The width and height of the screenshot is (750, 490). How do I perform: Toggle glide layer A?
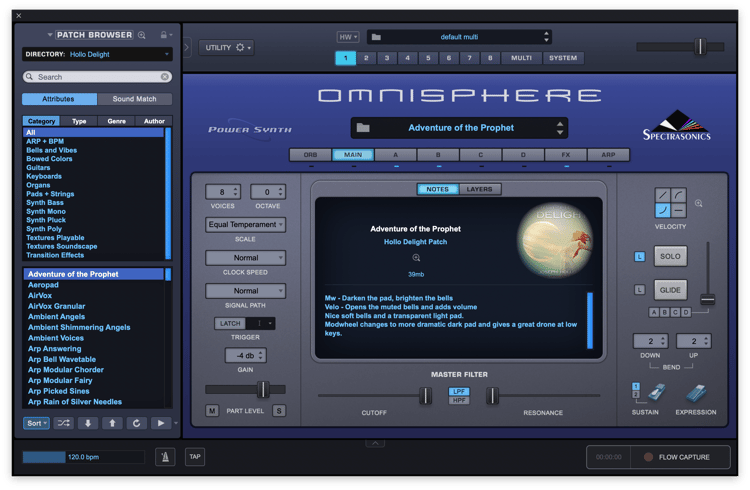click(654, 312)
